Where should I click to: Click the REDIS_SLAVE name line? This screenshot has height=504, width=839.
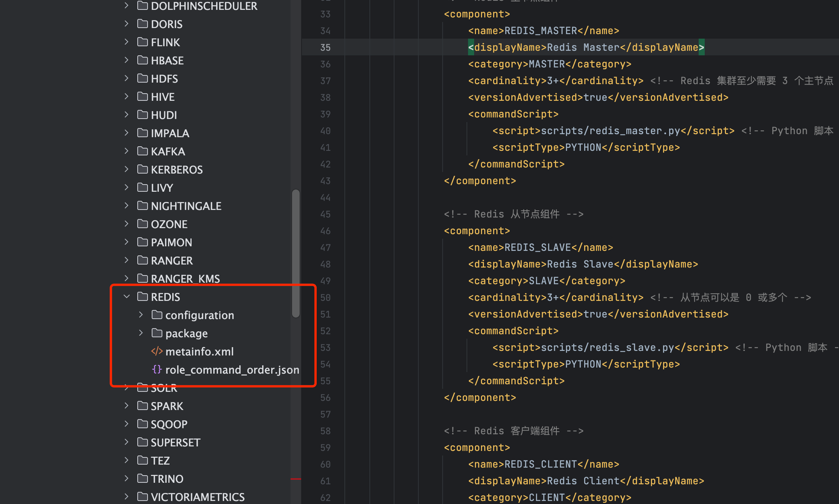pyautogui.click(x=540, y=247)
